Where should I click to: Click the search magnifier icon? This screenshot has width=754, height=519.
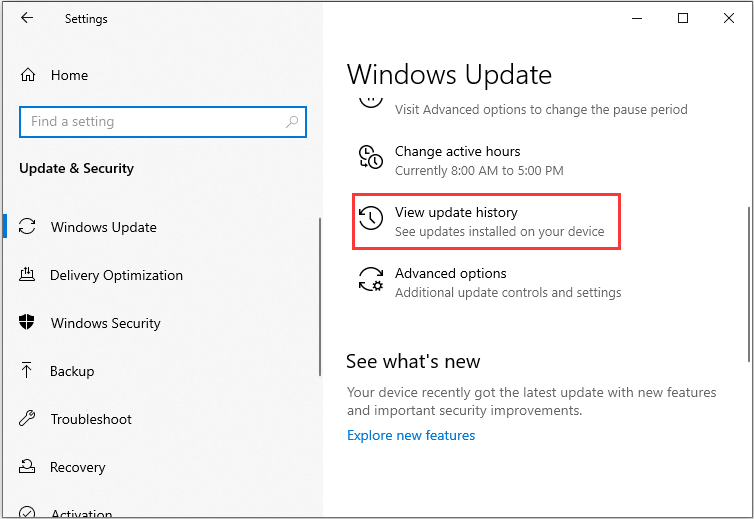[x=292, y=122]
